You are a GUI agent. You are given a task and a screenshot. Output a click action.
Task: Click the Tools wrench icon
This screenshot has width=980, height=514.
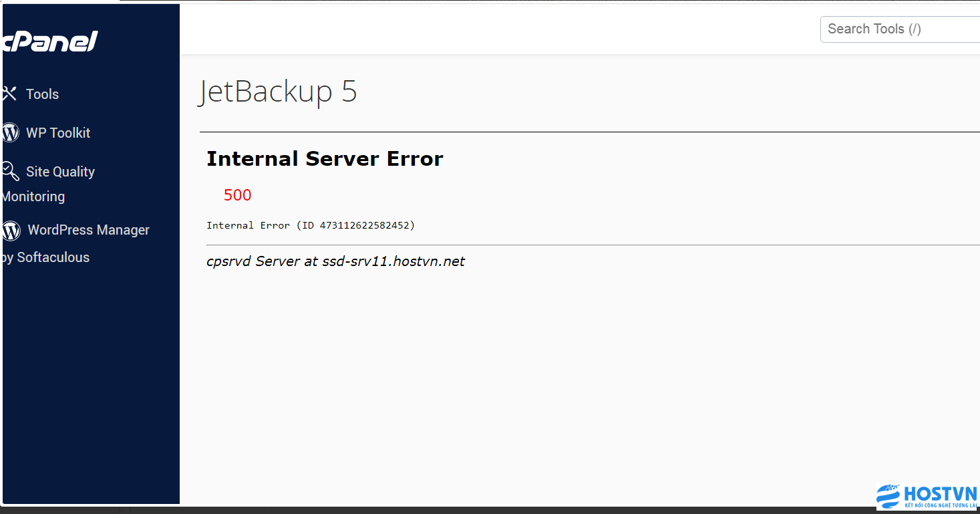pos(9,94)
